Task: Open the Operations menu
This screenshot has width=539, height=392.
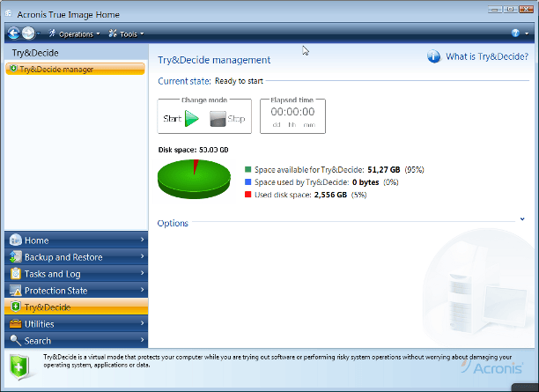Action: pos(74,34)
